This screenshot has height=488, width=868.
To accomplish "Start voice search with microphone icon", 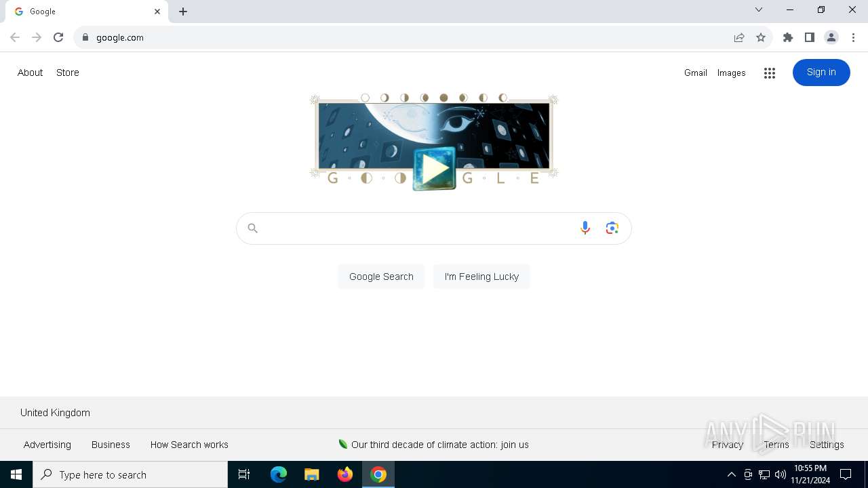I will (x=585, y=228).
